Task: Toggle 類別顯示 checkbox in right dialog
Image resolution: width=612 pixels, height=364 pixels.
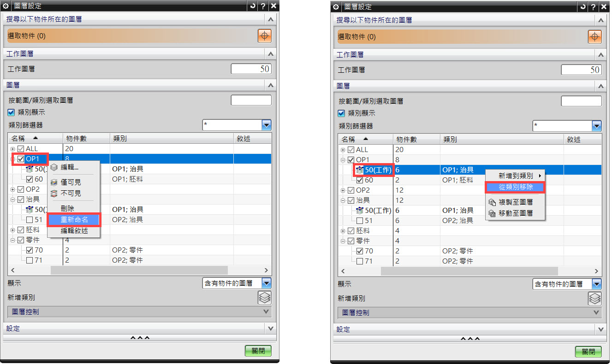Action: click(342, 113)
